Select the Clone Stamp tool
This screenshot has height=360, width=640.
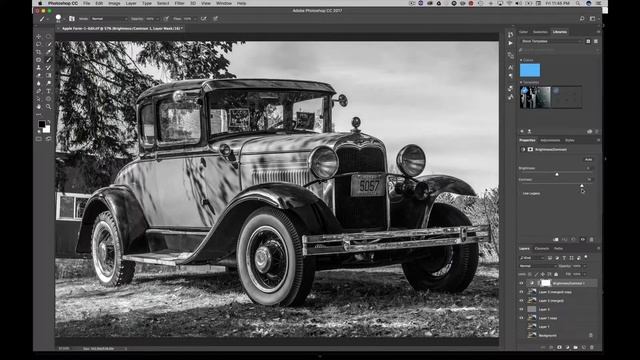[39, 67]
